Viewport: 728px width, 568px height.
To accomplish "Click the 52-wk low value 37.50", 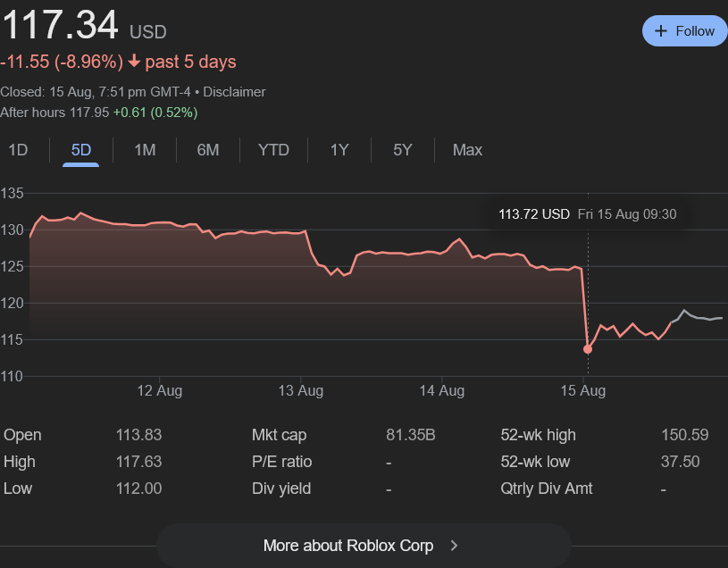I will point(680,462).
